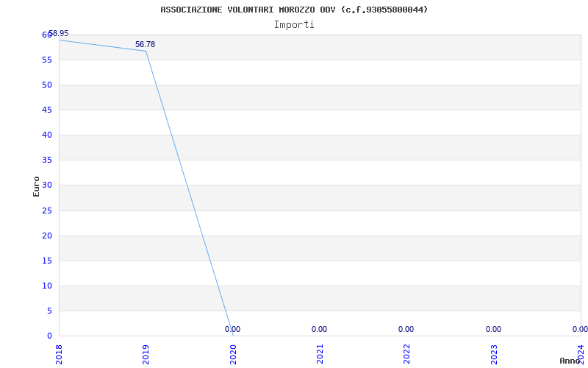
Task: Click the 10 y-axis tick label
Action: (x=47, y=286)
